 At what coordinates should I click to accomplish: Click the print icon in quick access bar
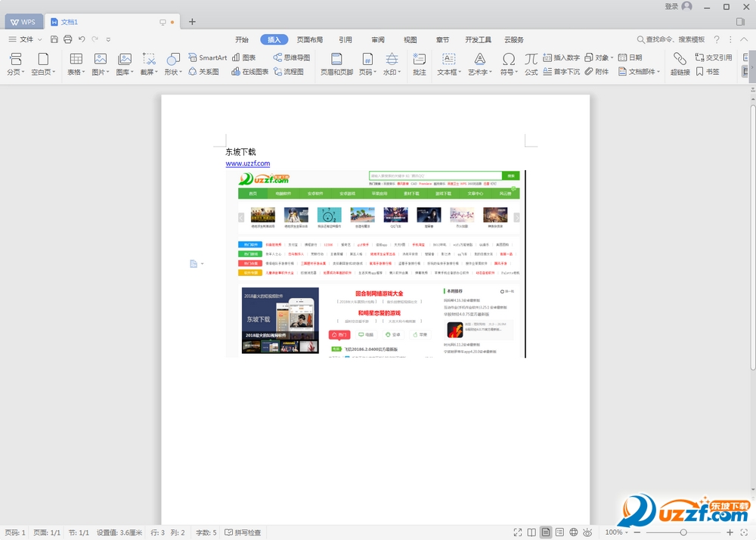(x=68, y=39)
